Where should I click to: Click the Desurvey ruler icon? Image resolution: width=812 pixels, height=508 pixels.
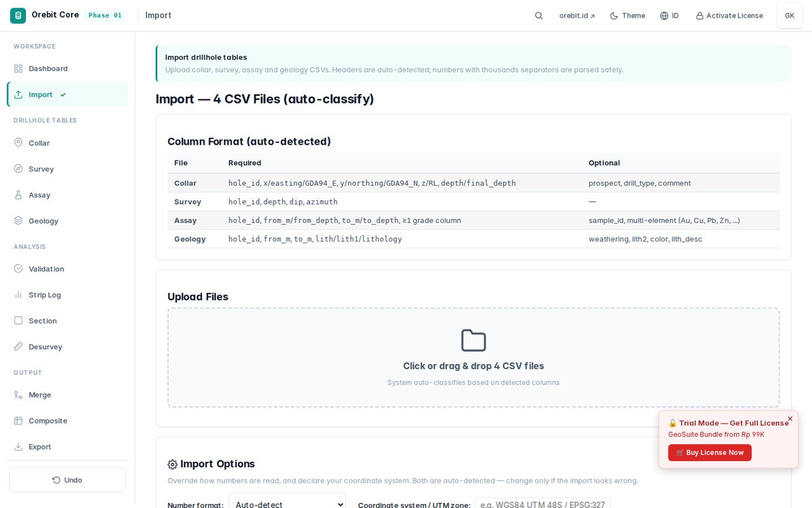tap(18, 347)
